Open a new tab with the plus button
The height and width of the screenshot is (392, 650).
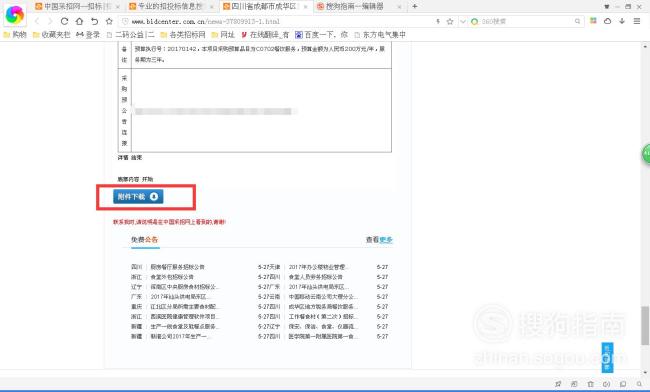pyautogui.click(x=415, y=6)
